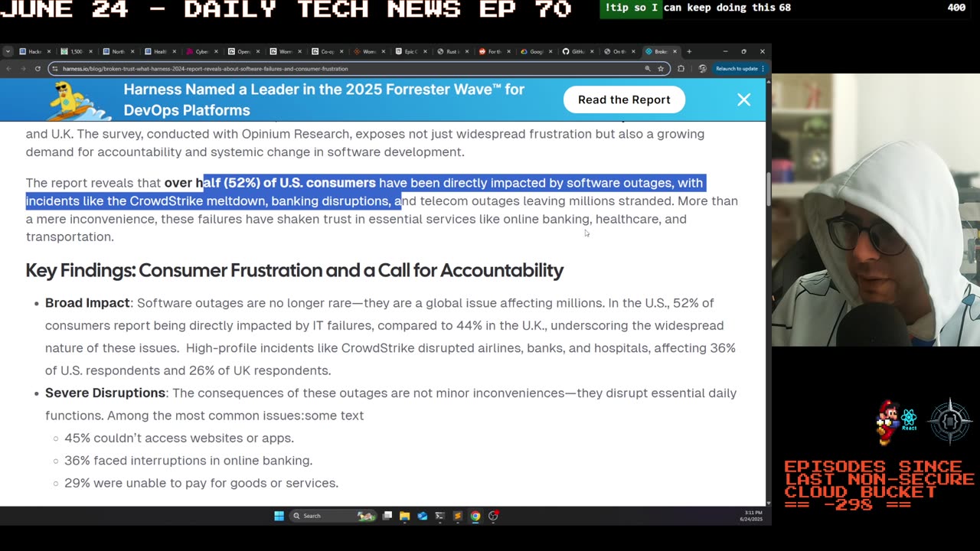Click the '45% couldn't access websites or apps' line
The height and width of the screenshot is (551, 980).
(x=179, y=438)
